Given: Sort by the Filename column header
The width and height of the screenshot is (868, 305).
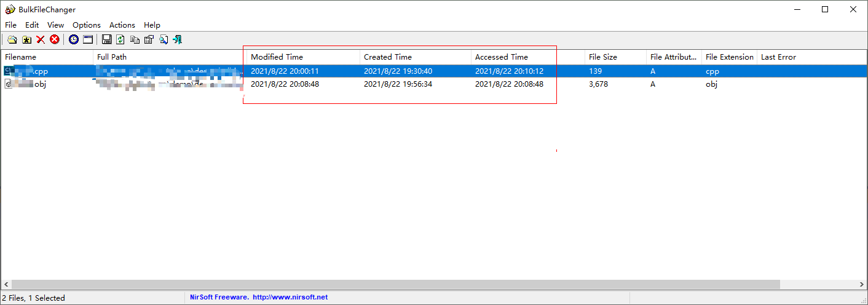Looking at the screenshot, I should coord(47,57).
